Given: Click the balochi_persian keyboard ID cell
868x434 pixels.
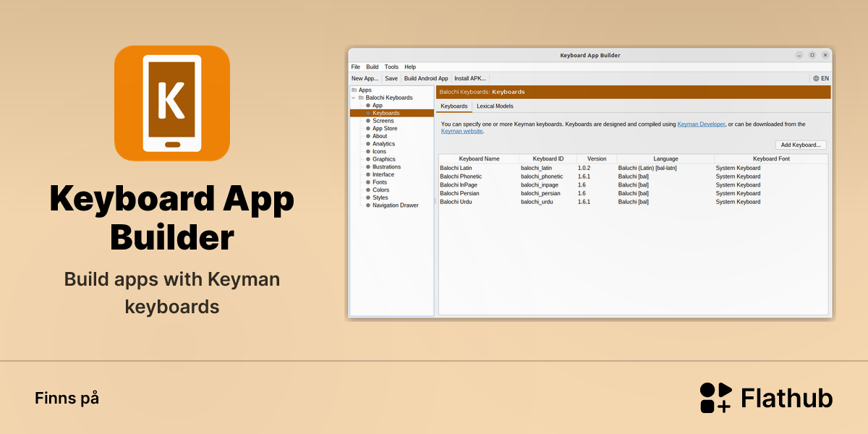Looking at the screenshot, I should (x=540, y=193).
